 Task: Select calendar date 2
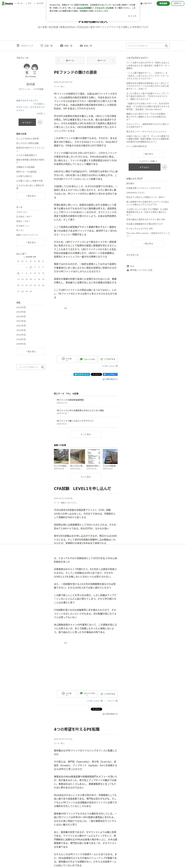point(31,267)
